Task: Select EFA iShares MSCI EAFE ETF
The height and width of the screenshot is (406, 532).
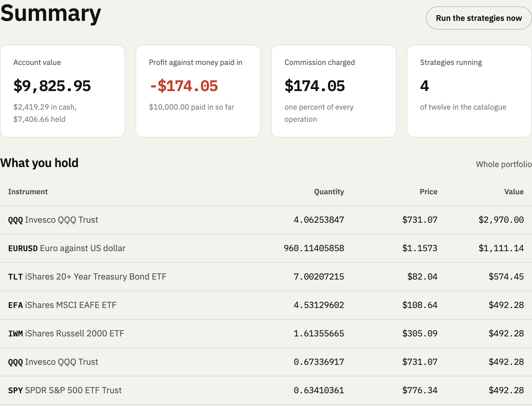Action: 266,305
